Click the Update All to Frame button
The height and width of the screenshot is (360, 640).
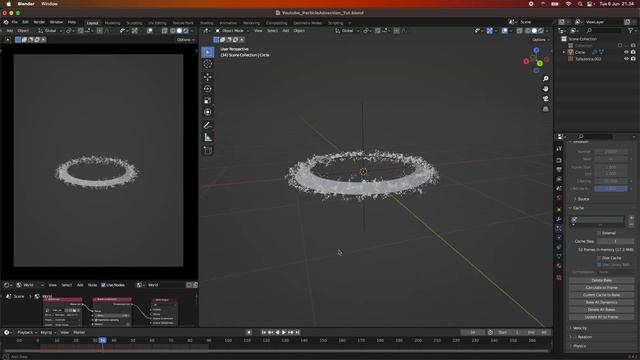pos(602,317)
